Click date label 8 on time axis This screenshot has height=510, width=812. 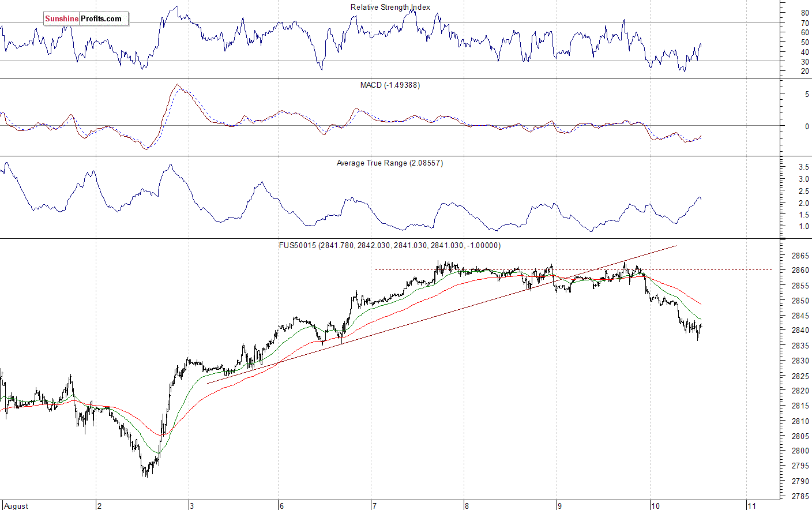467,506
